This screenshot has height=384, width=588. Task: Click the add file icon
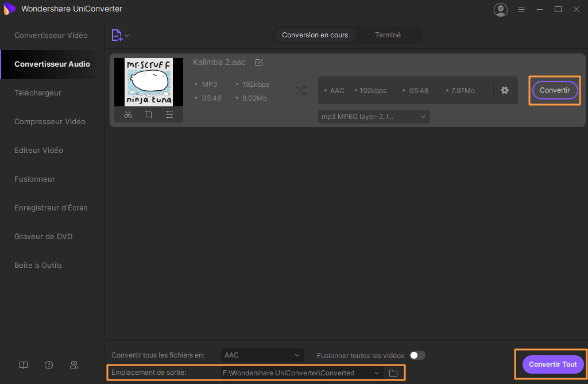click(x=117, y=35)
